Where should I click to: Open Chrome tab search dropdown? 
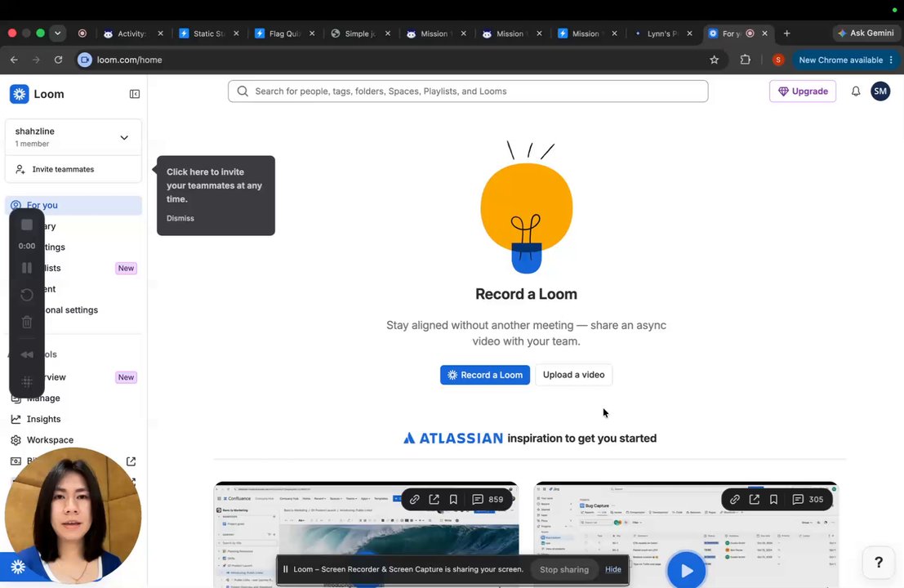[x=57, y=33]
